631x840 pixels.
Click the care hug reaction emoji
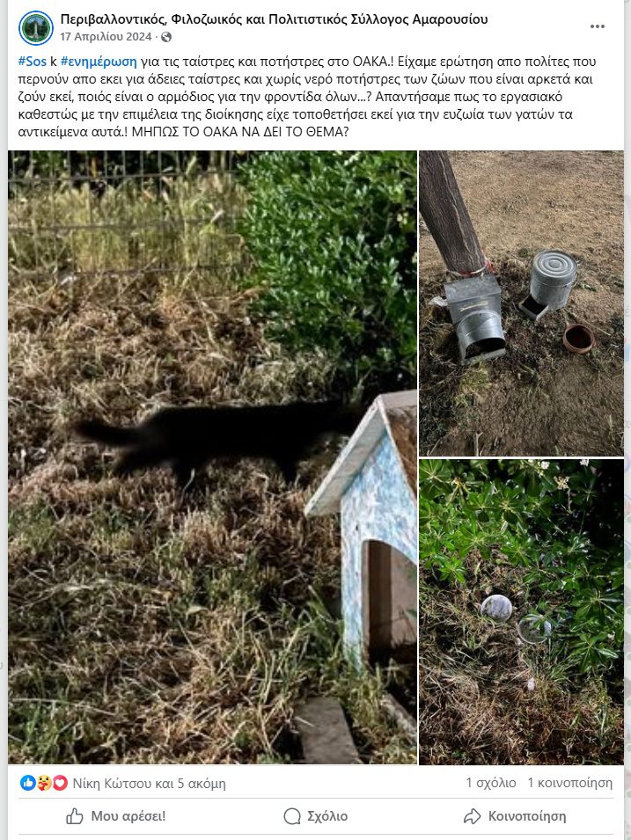click(43, 783)
